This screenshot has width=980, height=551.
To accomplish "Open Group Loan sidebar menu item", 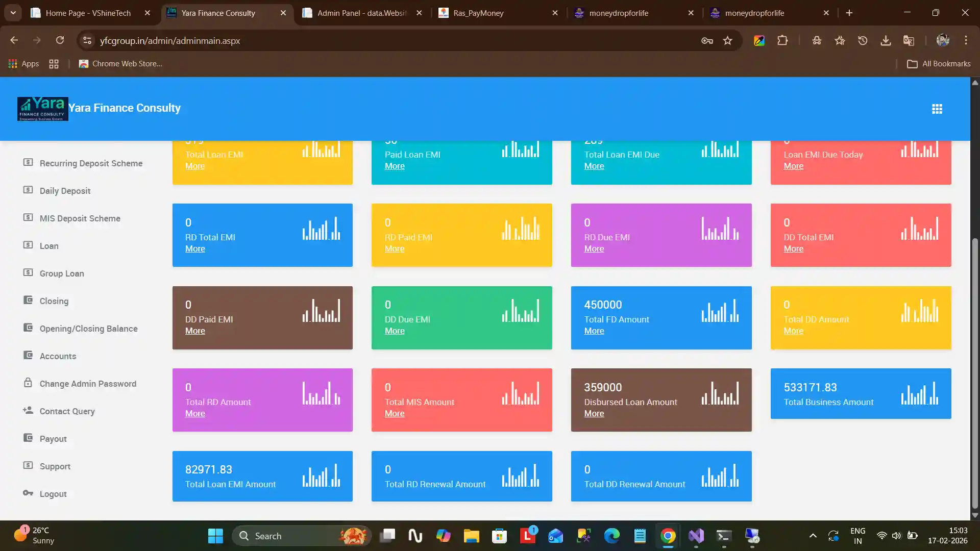I will 62,273.
